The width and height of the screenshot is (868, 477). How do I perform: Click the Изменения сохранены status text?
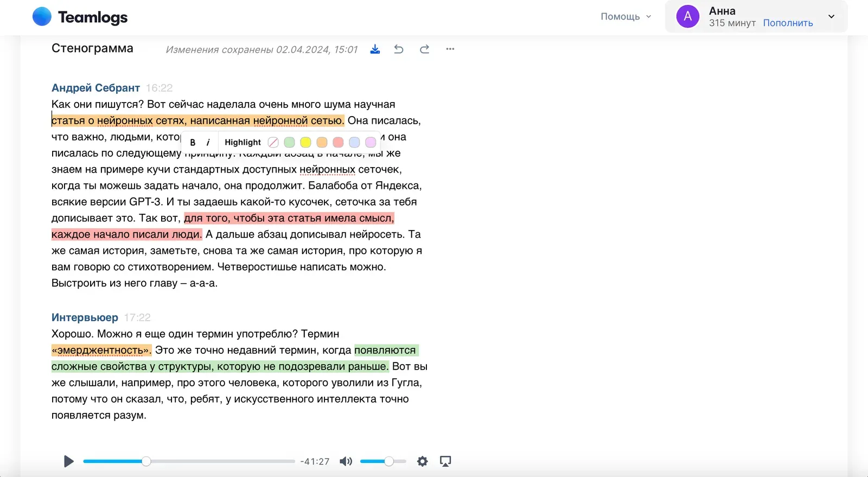click(x=261, y=49)
